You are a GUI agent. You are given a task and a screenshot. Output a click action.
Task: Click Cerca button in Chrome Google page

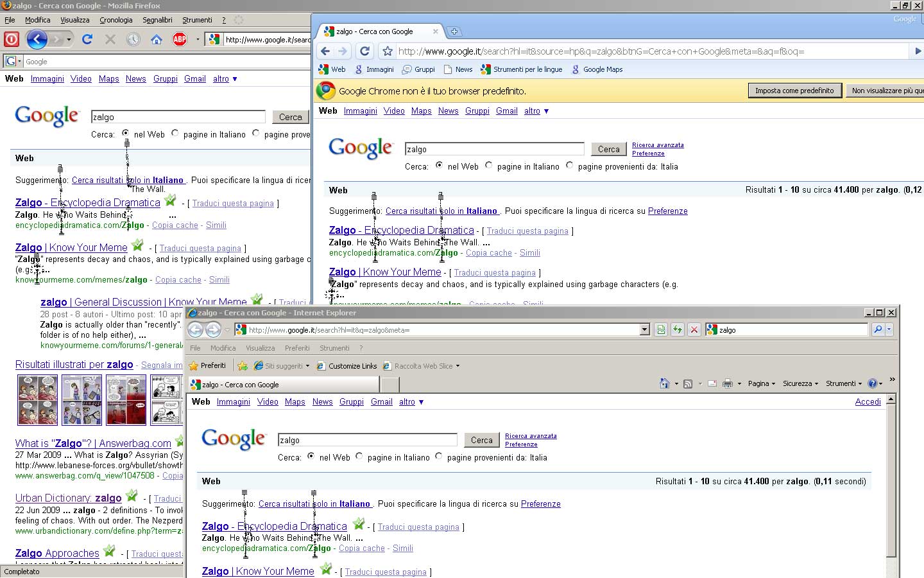(x=608, y=149)
